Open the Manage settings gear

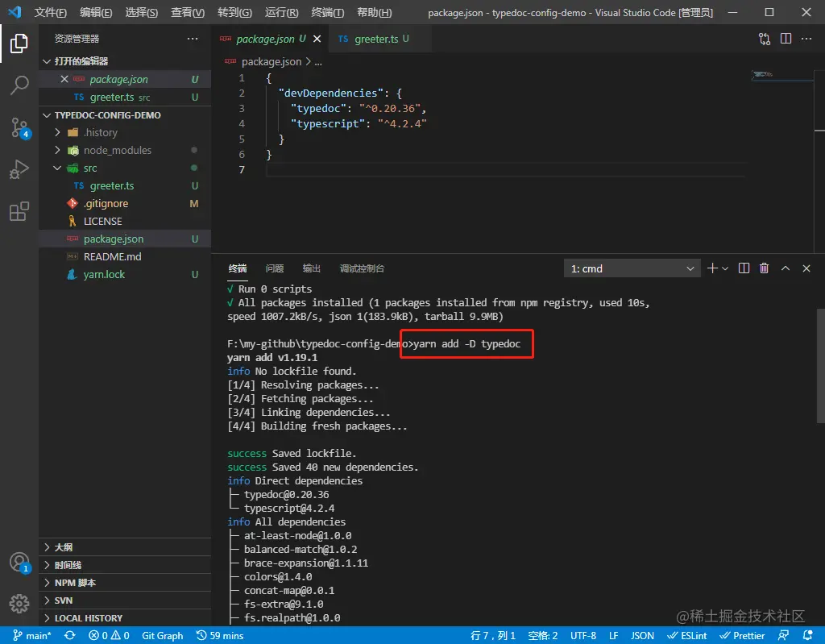tap(19, 603)
